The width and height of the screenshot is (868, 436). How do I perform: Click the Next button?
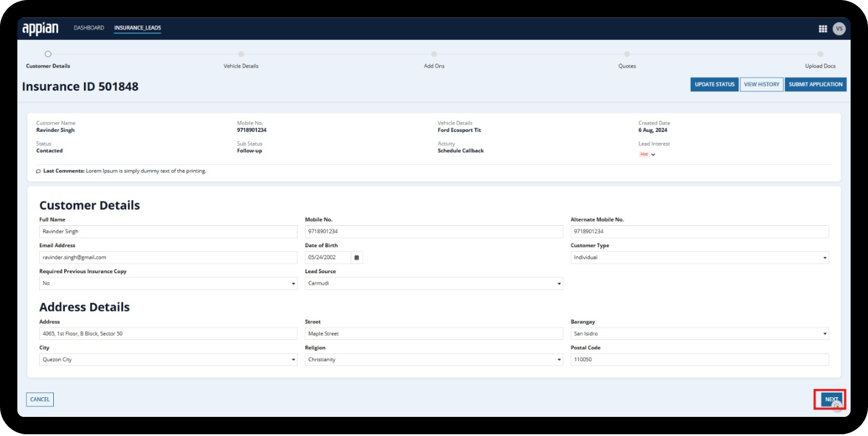click(x=832, y=400)
